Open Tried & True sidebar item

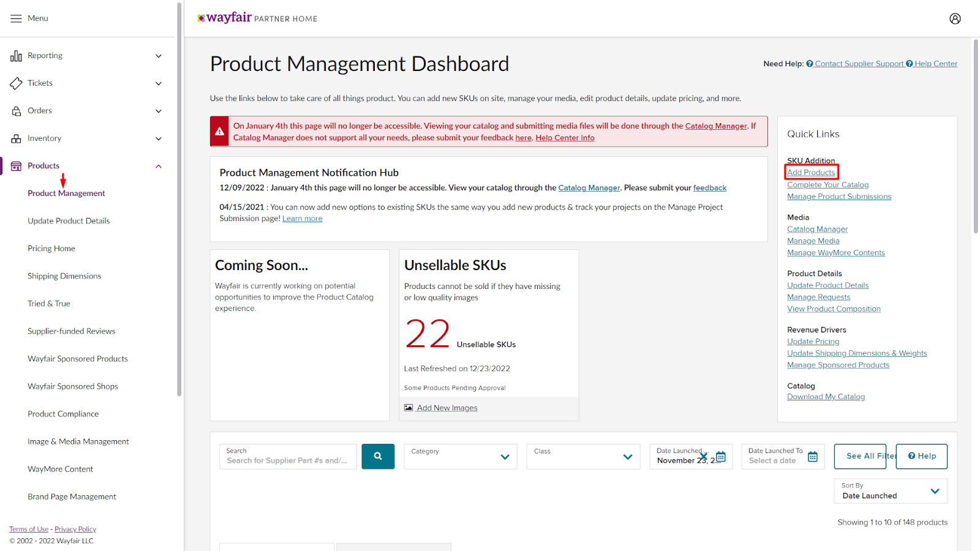(49, 304)
